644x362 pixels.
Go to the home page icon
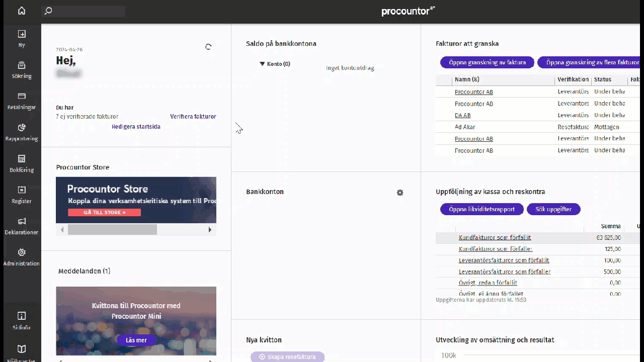[x=21, y=11]
